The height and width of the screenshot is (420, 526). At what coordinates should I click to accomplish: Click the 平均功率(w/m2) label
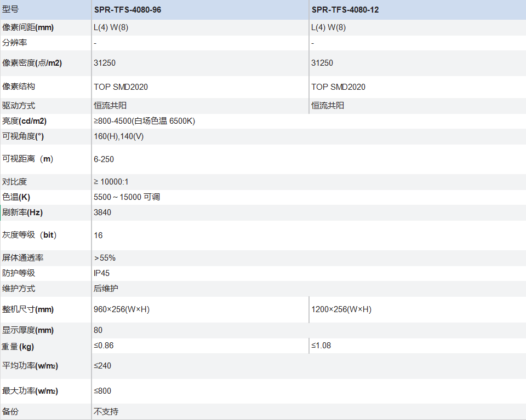coord(30,366)
